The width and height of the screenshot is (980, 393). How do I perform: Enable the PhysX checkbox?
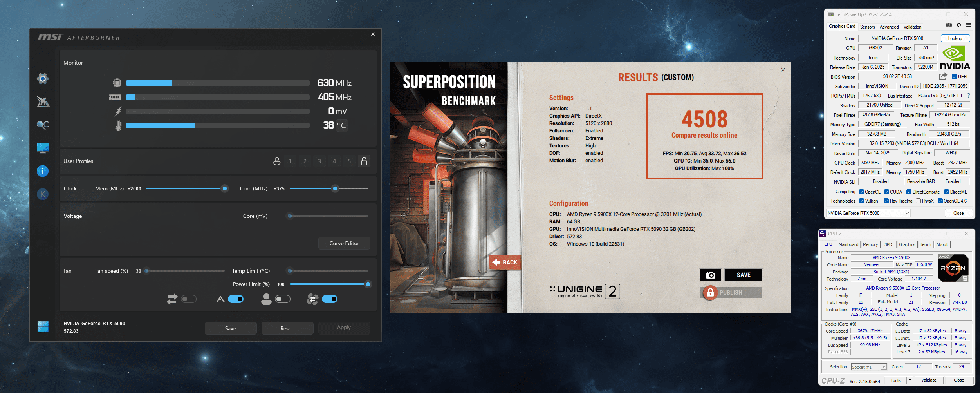pos(918,201)
